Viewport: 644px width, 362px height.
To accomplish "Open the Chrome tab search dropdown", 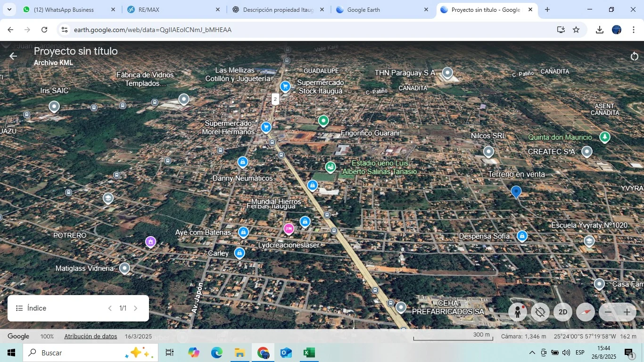I will (x=9, y=9).
